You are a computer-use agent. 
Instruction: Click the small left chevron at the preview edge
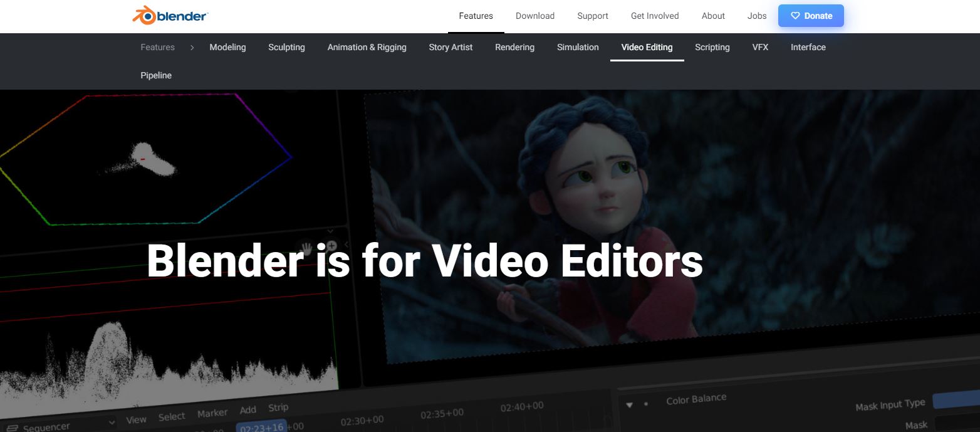tap(347, 245)
